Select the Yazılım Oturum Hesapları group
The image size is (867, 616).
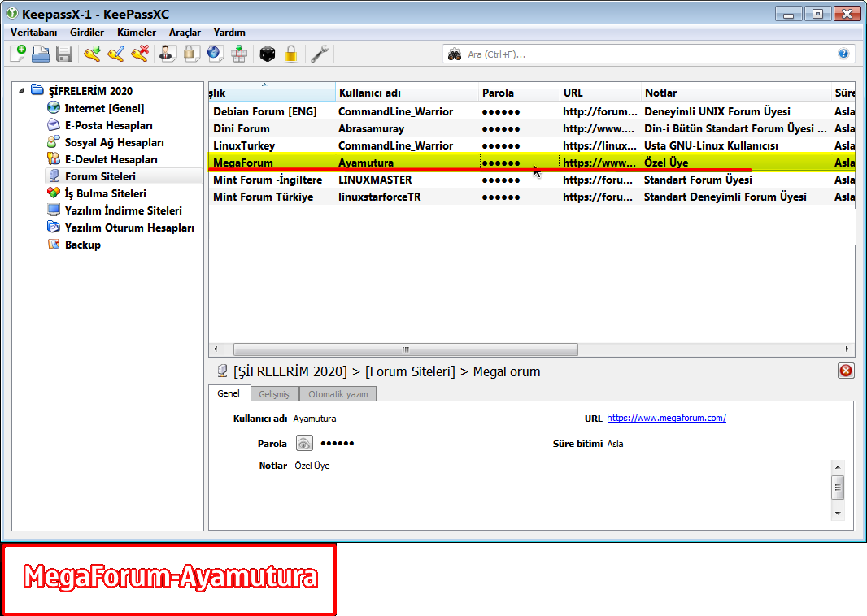click(x=129, y=228)
